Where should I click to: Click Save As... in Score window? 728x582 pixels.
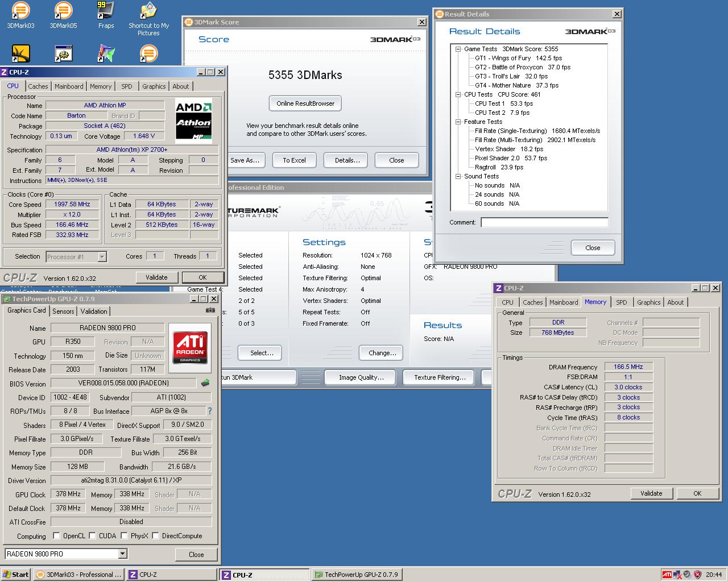coord(245,160)
